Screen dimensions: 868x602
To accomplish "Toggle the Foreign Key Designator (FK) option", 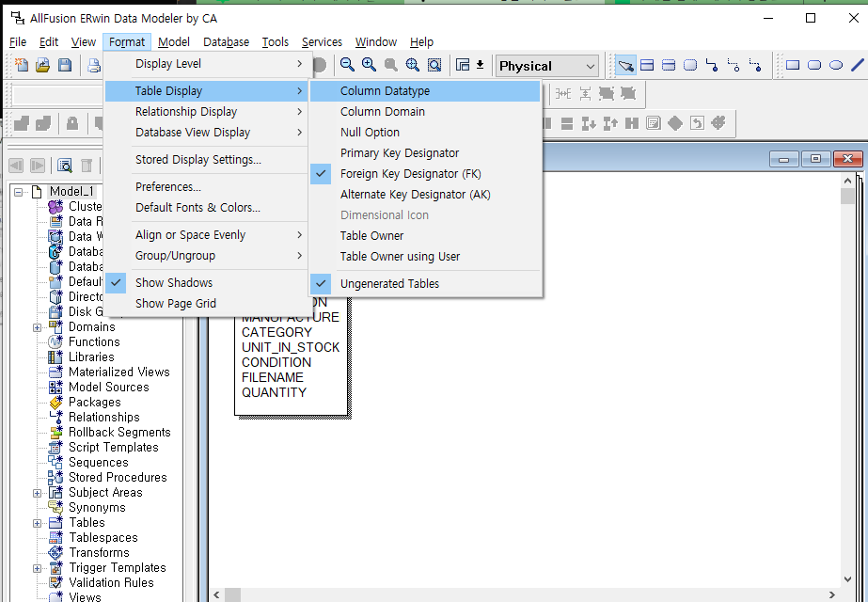I will point(425,174).
